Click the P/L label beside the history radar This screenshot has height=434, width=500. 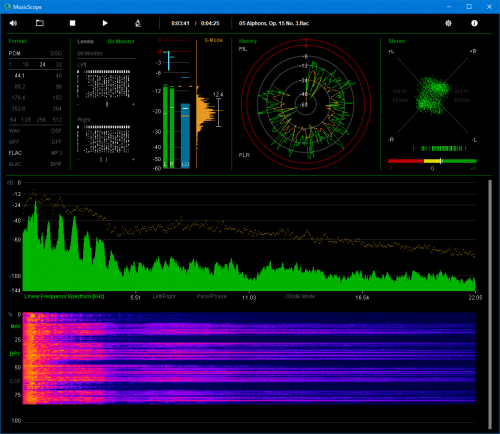click(243, 49)
